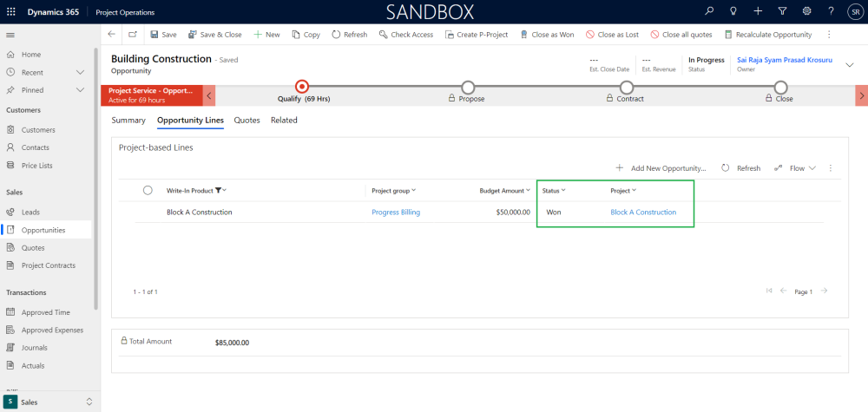This screenshot has width=868, height=412.
Task: Expand the header details chevron
Action: tap(850, 65)
